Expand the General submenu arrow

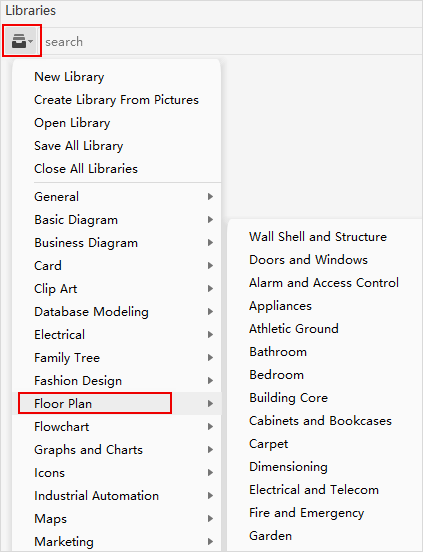[x=210, y=196]
